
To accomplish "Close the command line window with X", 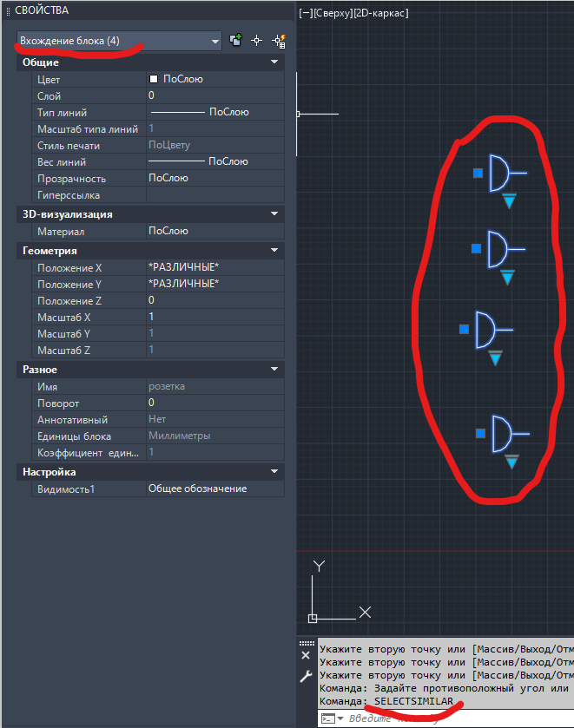I will [x=306, y=656].
